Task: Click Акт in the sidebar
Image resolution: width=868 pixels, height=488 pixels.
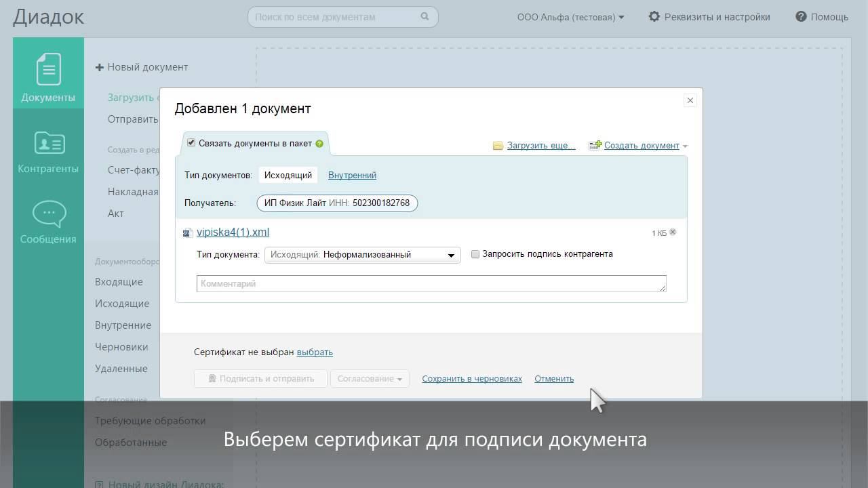Action: (116, 213)
